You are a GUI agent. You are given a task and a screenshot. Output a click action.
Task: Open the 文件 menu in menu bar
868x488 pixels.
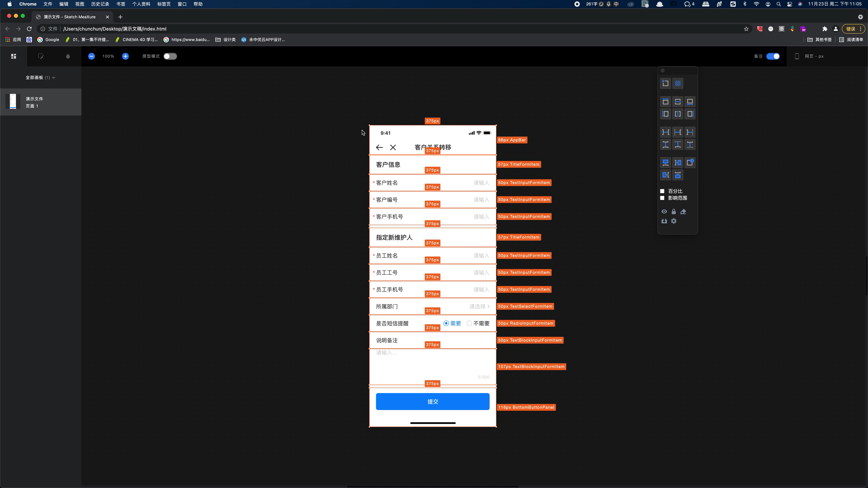(x=48, y=4)
